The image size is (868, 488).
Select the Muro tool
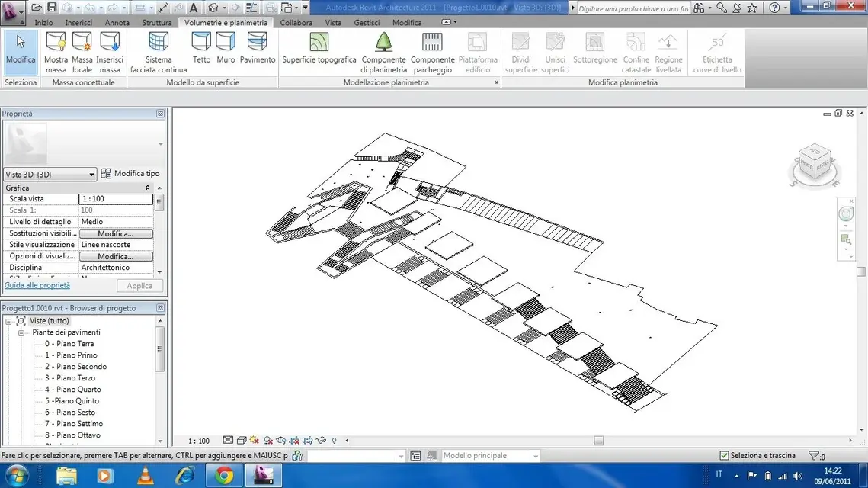tap(226, 47)
